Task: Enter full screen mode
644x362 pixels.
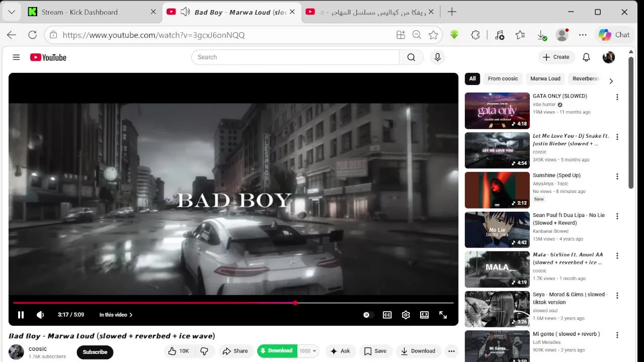Action: point(443,315)
